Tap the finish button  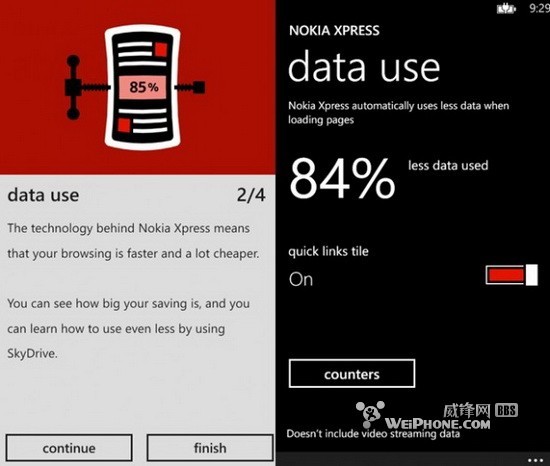(210, 448)
